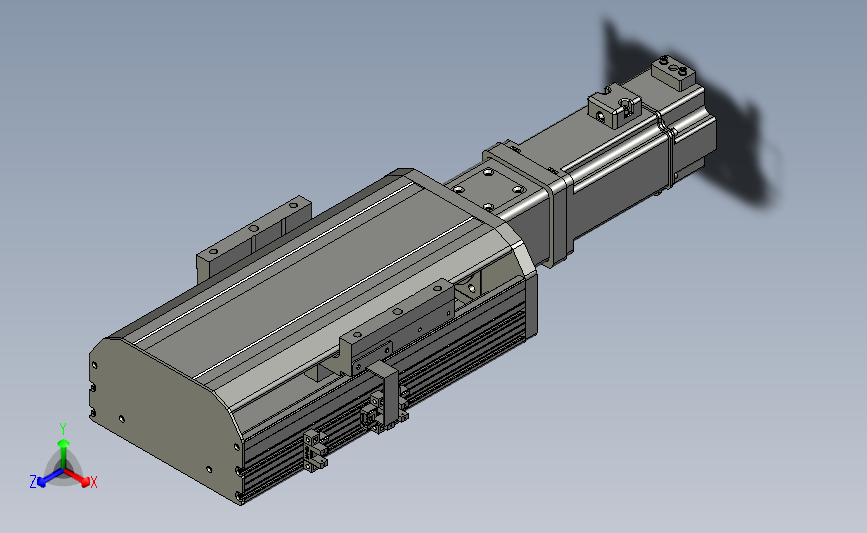The height and width of the screenshot is (533, 867).
Task: Click the blue Z axis of the triad
Action: (x=50, y=478)
